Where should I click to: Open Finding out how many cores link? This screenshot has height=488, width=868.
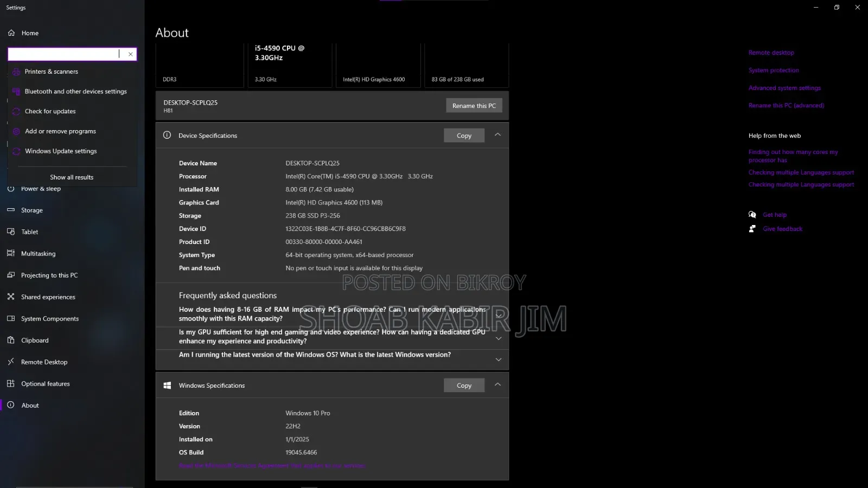[x=793, y=156]
